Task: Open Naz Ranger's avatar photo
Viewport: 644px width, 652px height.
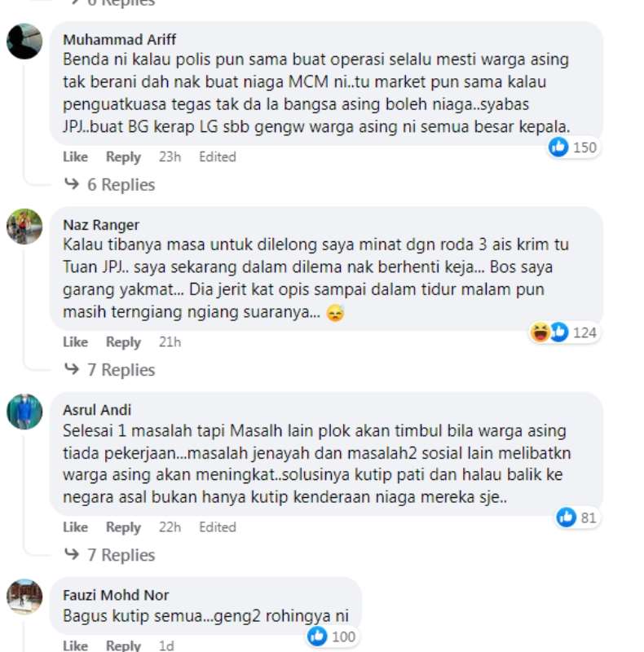Action: [x=24, y=227]
